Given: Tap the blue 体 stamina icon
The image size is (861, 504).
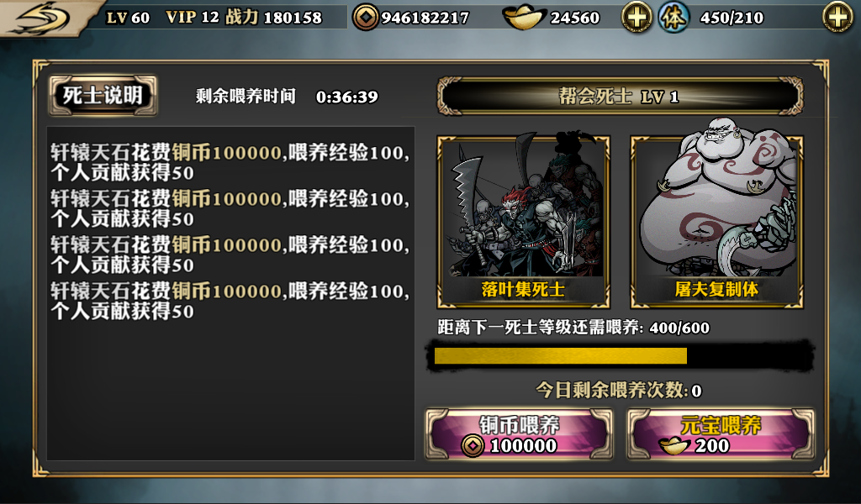Looking at the screenshot, I should pos(673,17).
